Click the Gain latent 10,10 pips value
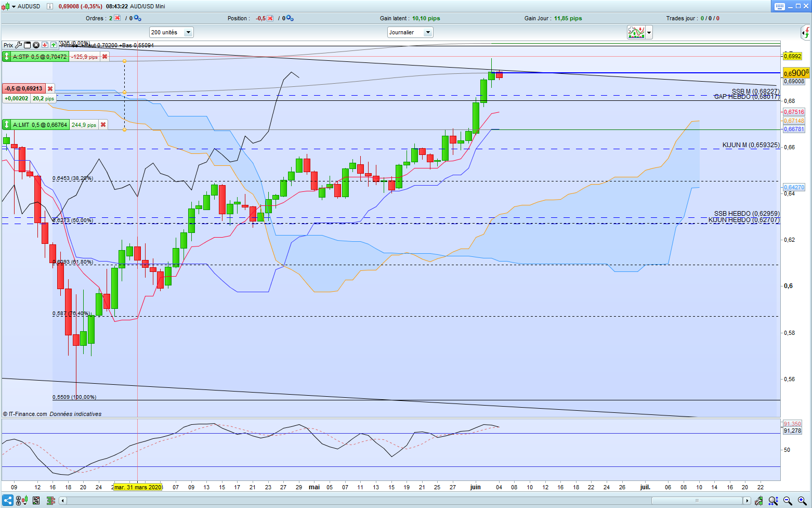This screenshot has height=508, width=812. click(426, 18)
